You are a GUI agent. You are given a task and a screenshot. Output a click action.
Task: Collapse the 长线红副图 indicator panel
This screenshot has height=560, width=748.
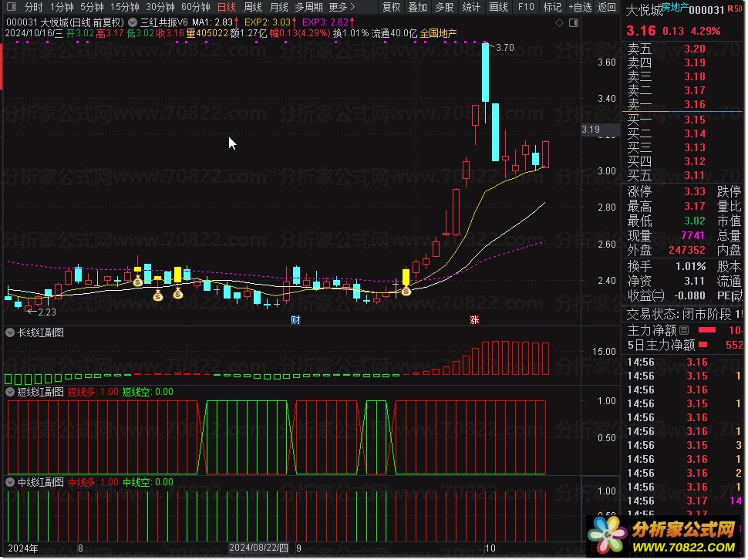pyautogui.click(x=9, y=333)
